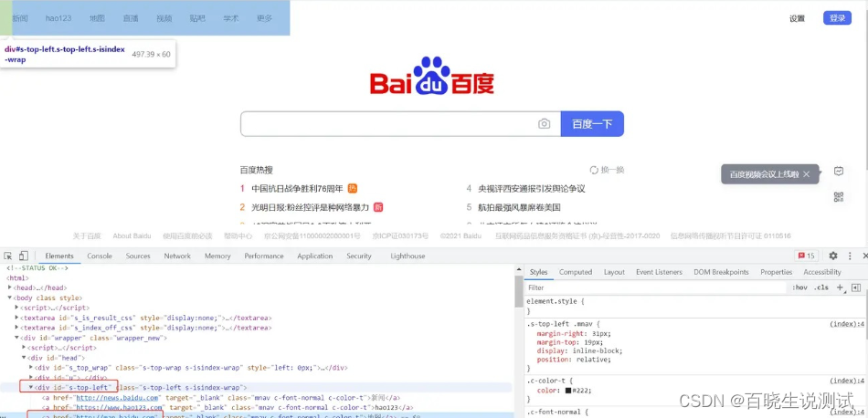Open the DOM Breakpoints tab

pos(721,272)
